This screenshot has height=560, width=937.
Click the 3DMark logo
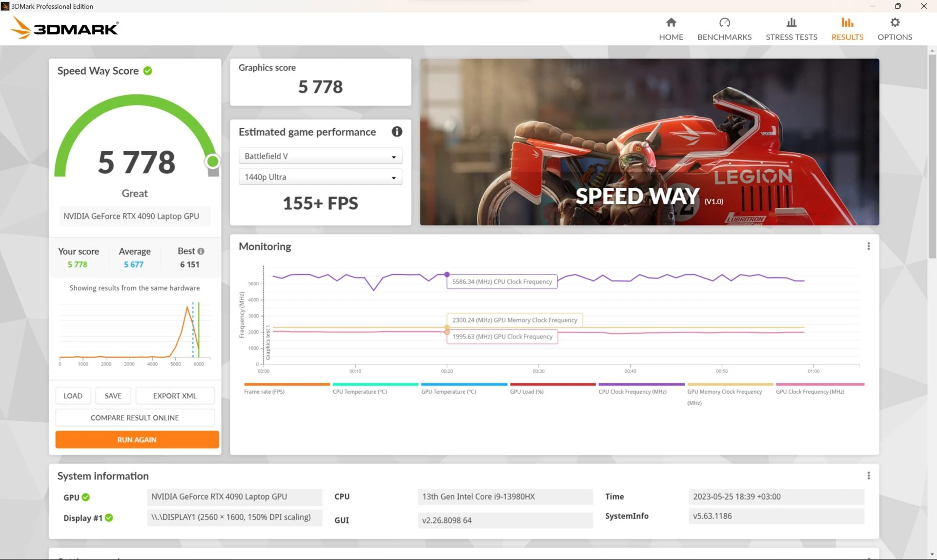coord(64,28)
